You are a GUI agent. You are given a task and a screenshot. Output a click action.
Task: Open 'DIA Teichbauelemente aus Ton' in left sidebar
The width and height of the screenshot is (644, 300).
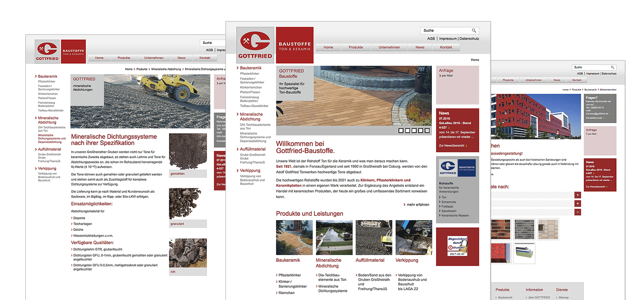(52, 129)
